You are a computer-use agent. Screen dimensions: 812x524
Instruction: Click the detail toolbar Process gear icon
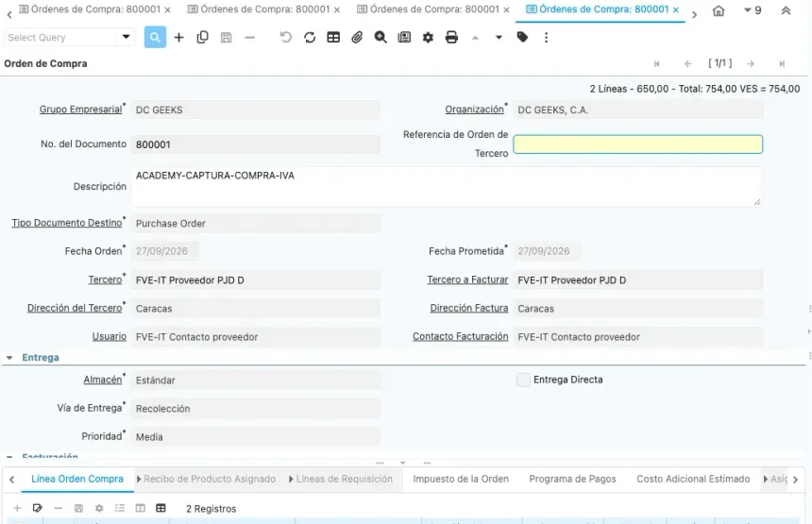(x=99, y=508)
